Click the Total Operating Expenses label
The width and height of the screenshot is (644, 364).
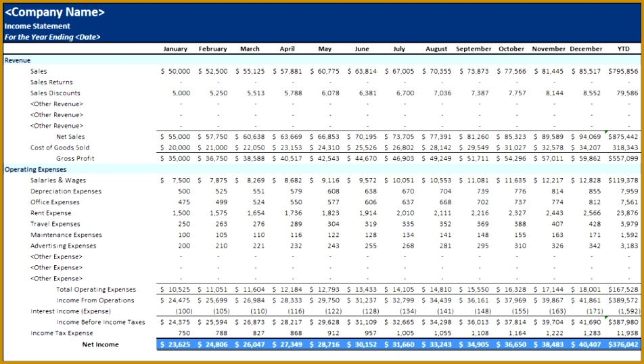[96, 290]
